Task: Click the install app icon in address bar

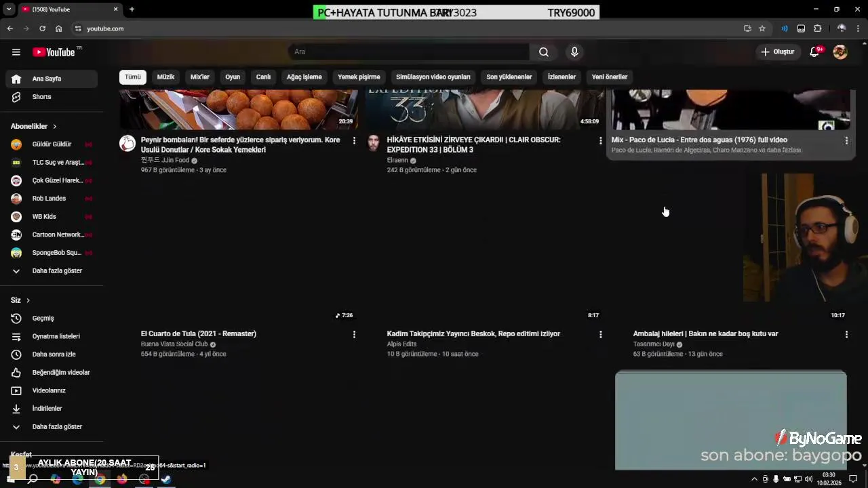Action: [x=747, y=28]
